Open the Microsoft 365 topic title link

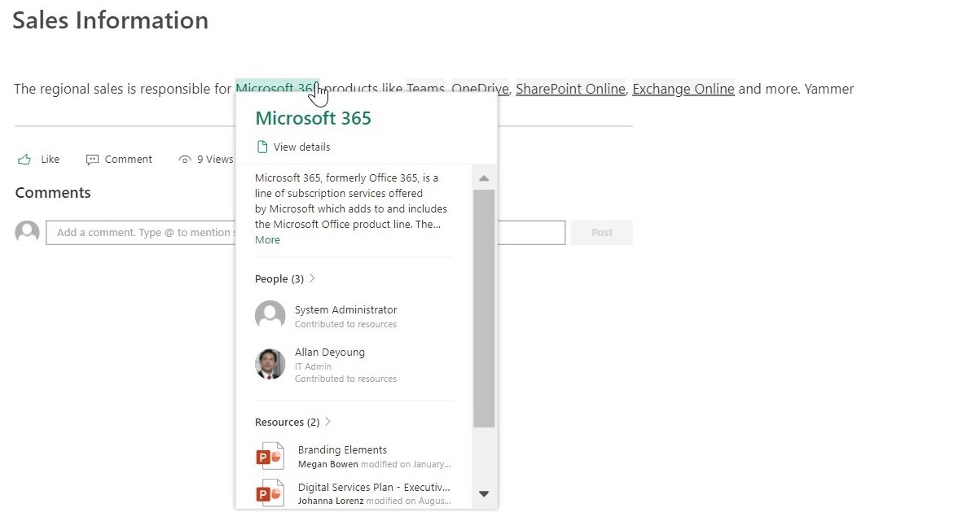click(x=314, y=118)
